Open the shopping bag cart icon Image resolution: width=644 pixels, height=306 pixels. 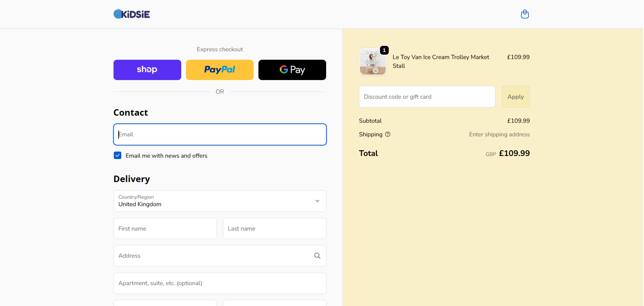[525, 14]
